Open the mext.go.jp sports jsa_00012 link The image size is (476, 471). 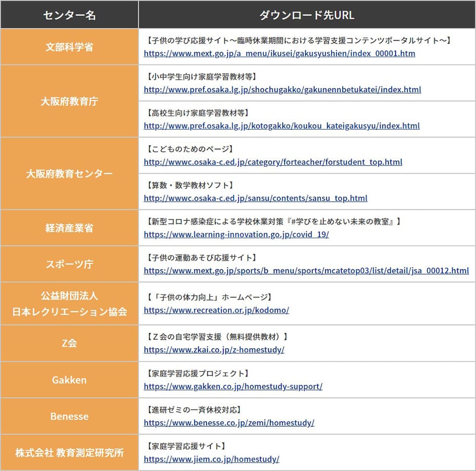click(306, 271)
